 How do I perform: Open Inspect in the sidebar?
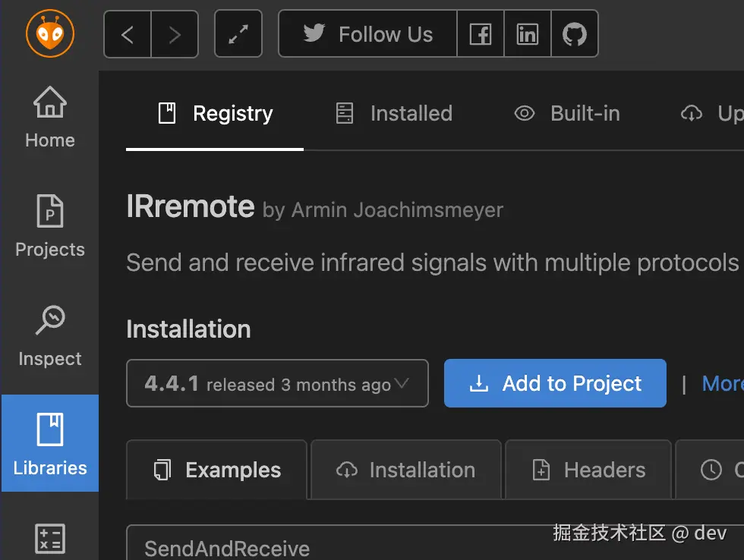pos(50,335)
